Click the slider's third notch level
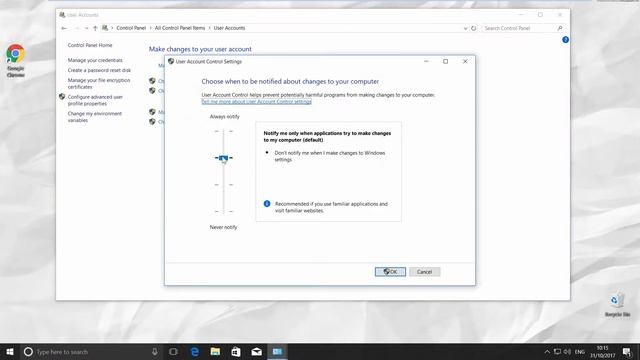This screenshot has height=360, width=640. pyautogui.click(x=224, y=185)
